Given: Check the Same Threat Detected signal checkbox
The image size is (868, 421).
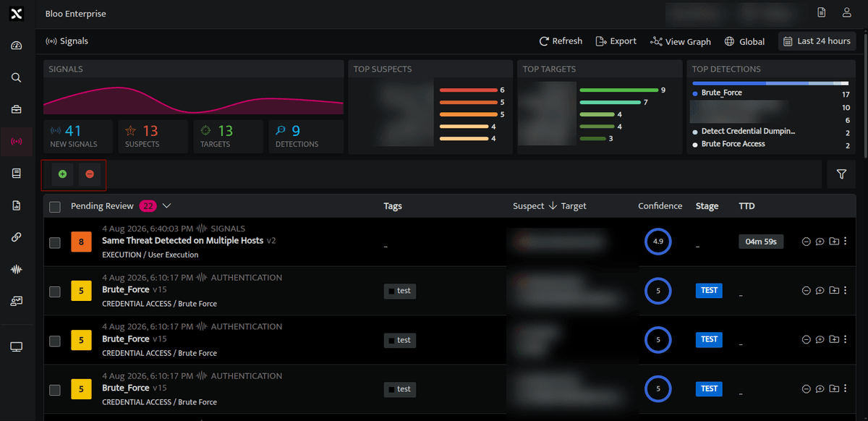Looking at the screenshot, I should tap(55, 242).
